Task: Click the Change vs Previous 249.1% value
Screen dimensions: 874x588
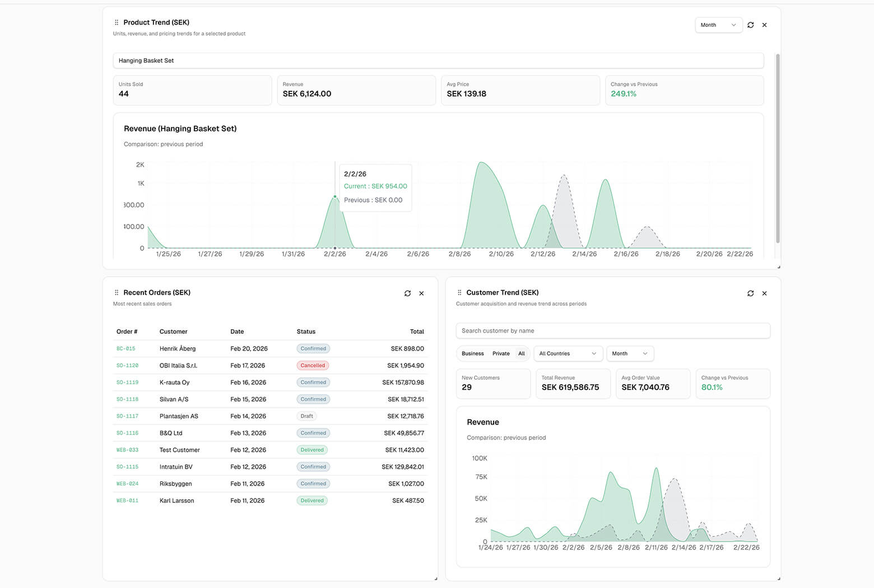Action: tap(624, 94)
